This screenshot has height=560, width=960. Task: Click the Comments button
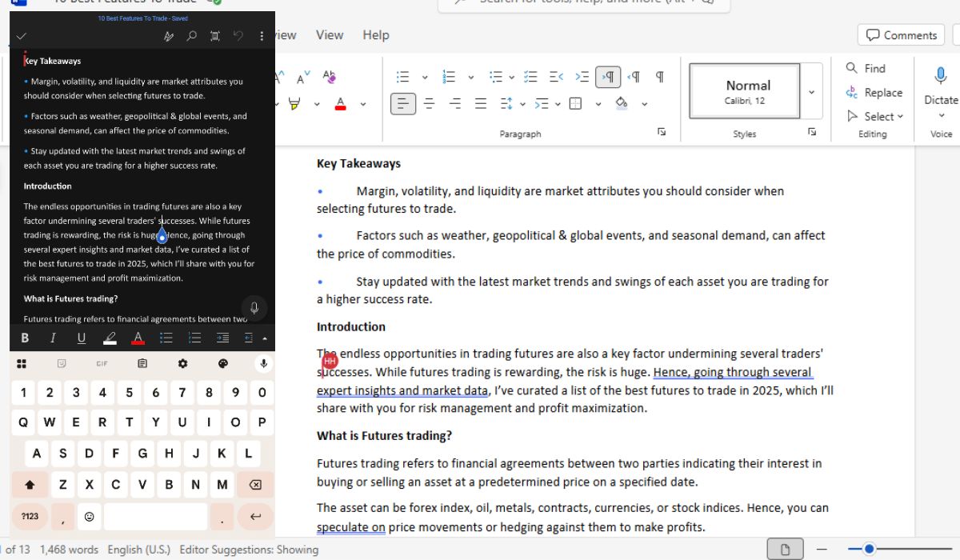pos(901,35)
